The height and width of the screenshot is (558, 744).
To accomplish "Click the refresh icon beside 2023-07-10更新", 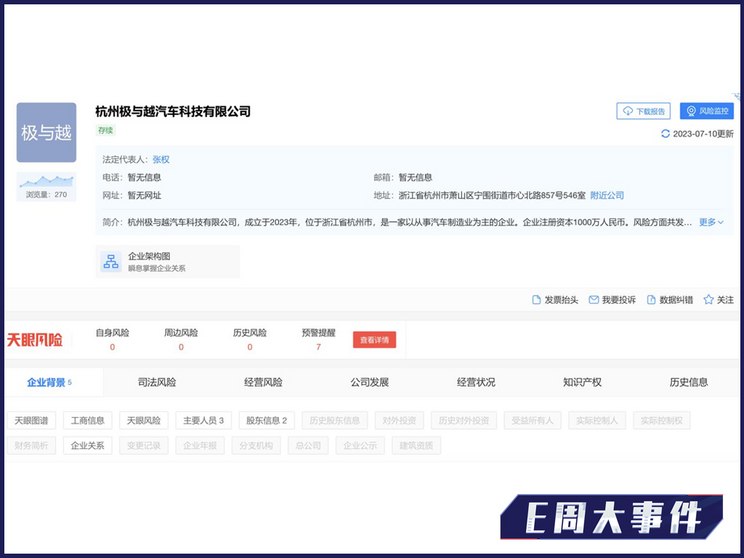I will [x=666, y=133].
